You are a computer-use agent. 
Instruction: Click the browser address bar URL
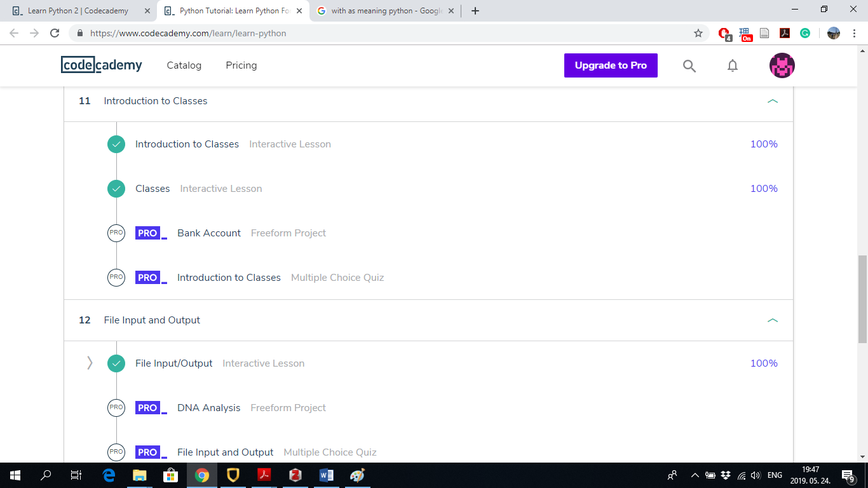tap(188, 33)
